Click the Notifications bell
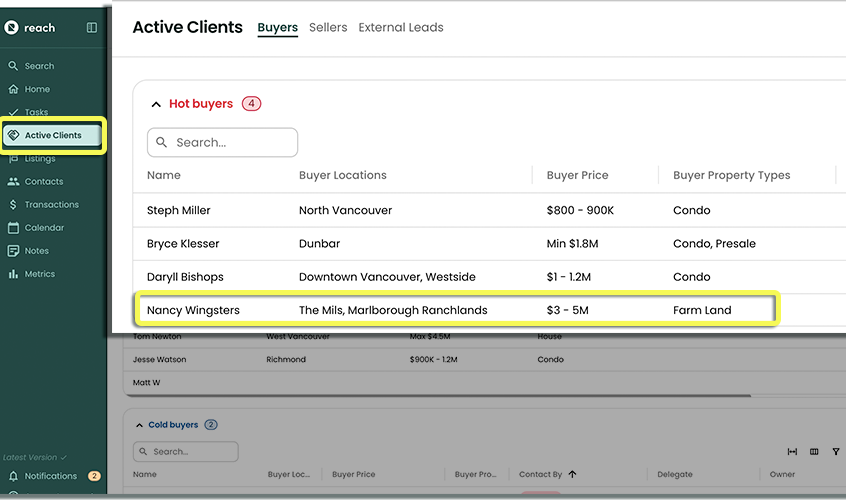 [x=14, y=476]
